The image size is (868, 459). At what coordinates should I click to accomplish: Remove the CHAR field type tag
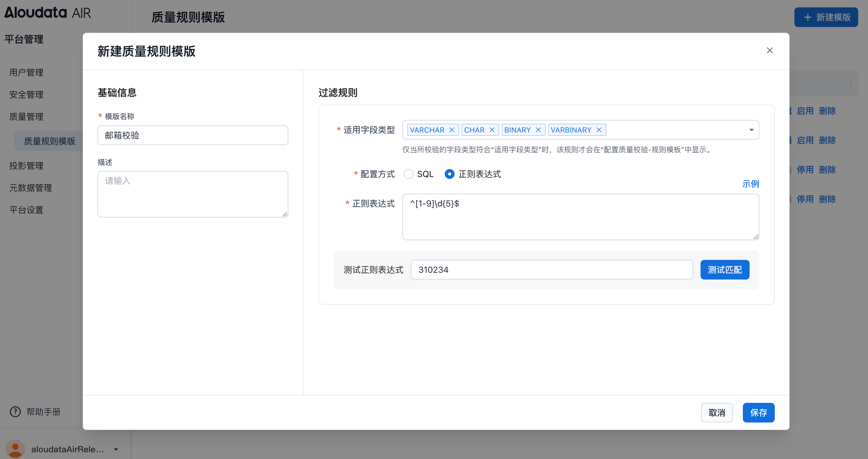click(x=493, y=129)
